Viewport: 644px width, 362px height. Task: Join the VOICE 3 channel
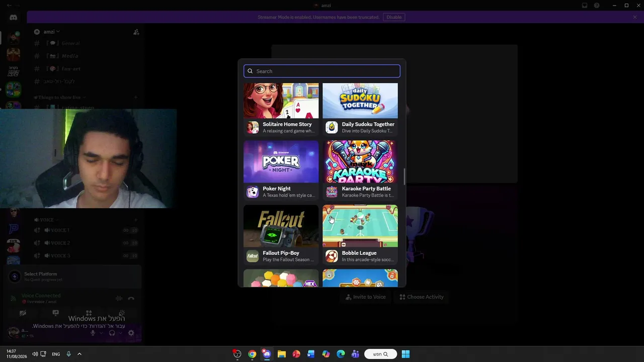[86, 255]
